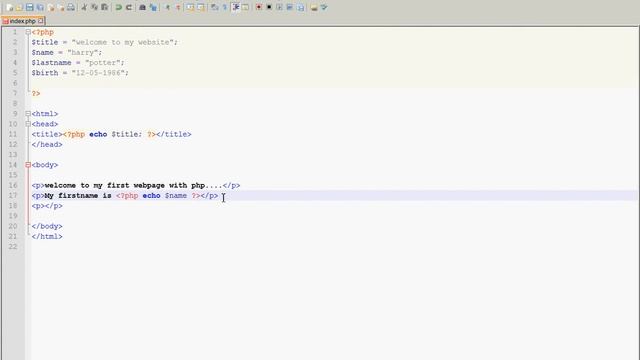
Task: Click "My firstname is" text
Action: 78,196
